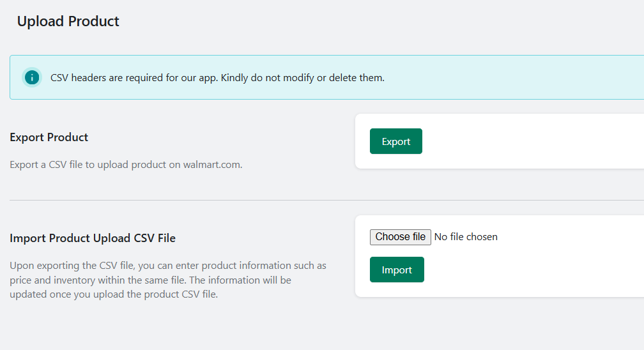Open the Choose file picker

400,237
